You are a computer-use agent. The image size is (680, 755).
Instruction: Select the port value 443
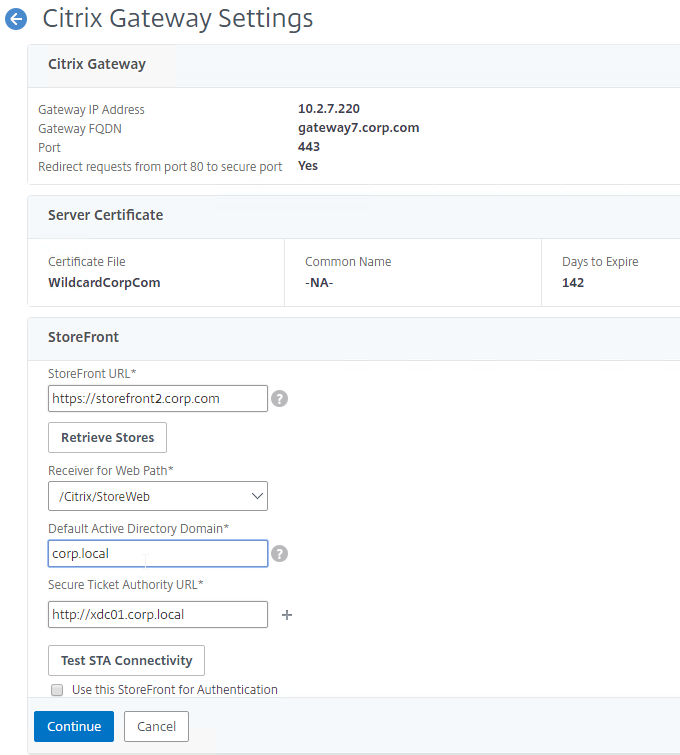(x=309, y=147)
